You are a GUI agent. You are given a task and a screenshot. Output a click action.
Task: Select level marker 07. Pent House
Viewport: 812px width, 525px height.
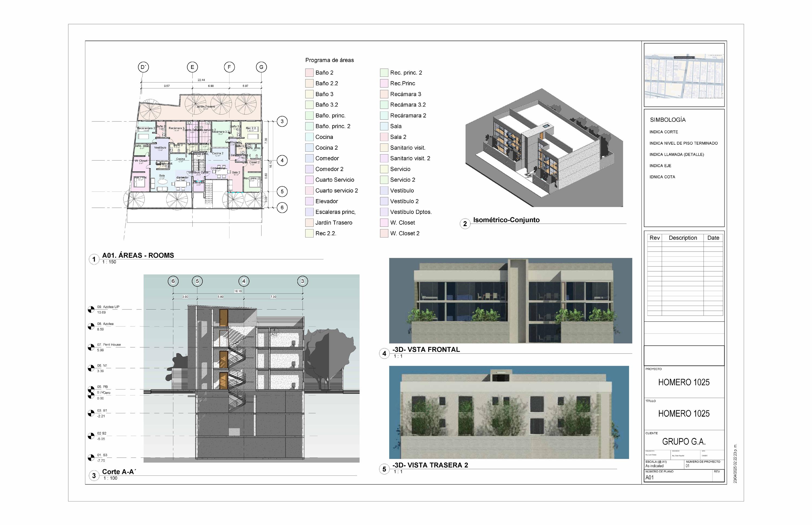coord(91,347)
